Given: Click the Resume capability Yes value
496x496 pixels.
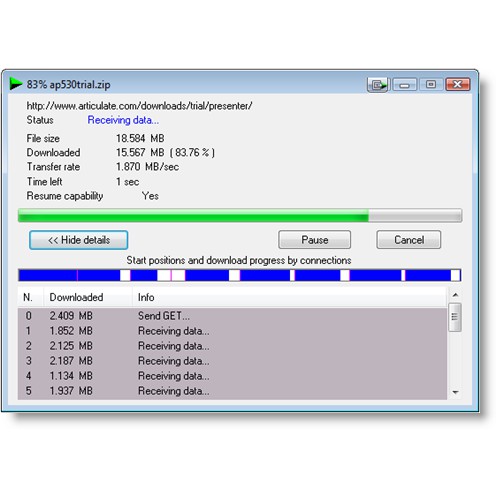Looking at the screenshot, I should (x=150, y=196).
